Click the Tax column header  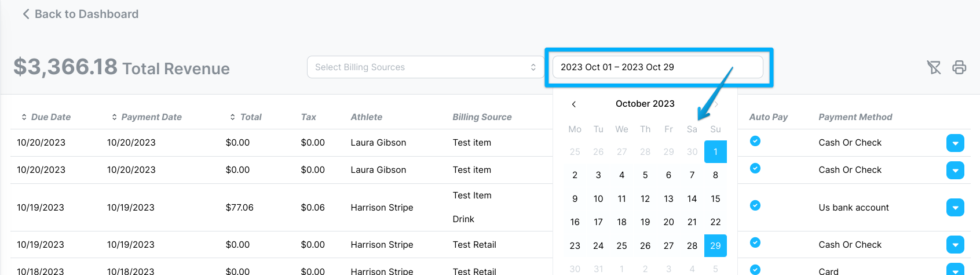pos(308,117)
